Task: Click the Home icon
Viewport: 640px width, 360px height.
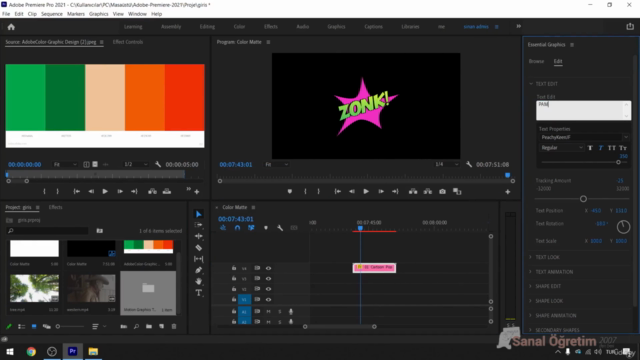Action: [x=11, y=27]
